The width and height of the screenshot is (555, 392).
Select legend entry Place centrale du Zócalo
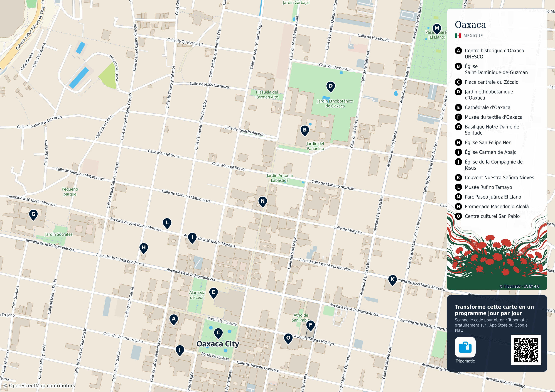click(487, 82)
